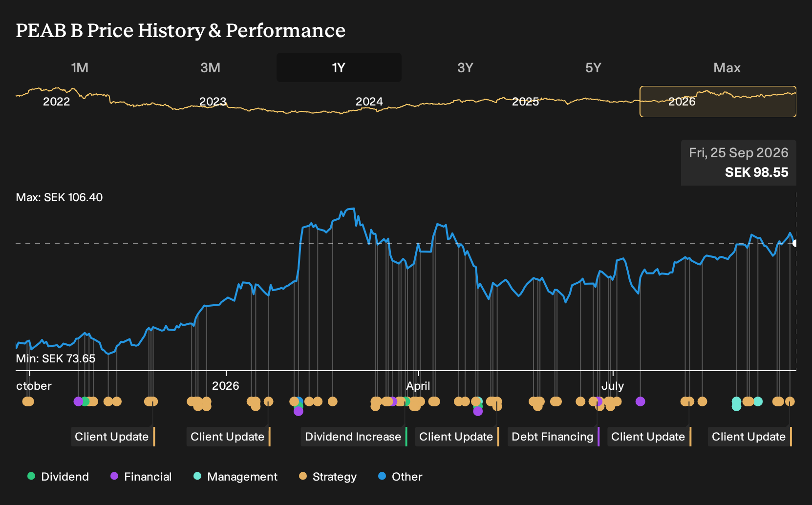Toggle the Other legend filter
Viewport: 812px width, 505px height.
click(x=400, y=477)
